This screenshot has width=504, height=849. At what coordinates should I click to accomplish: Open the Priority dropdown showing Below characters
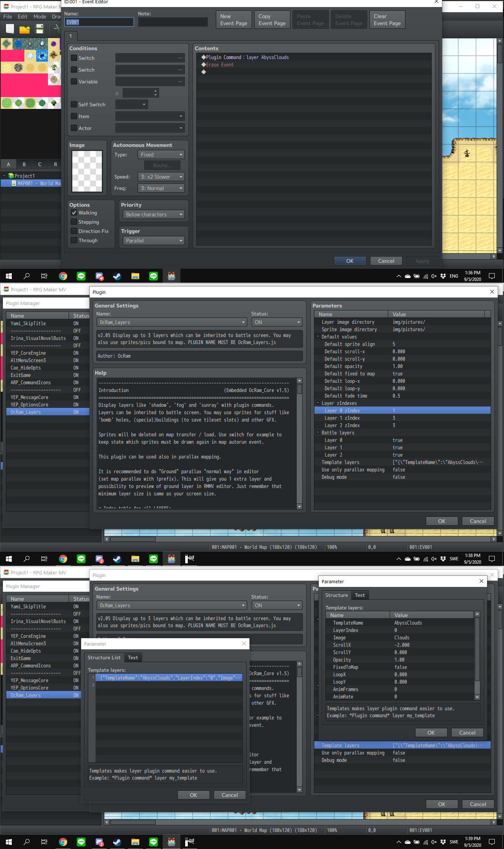pyautogui.click(x=154, y=214)
